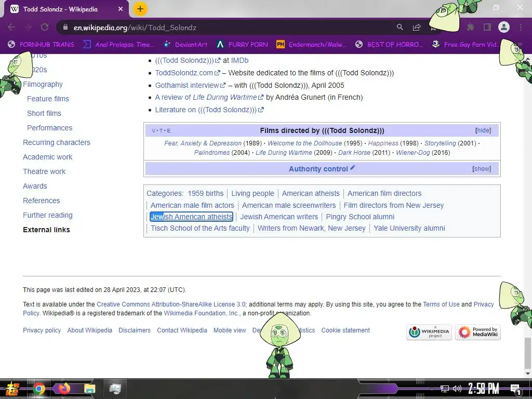Image resolution: width=532 pixels, height=399 pixels.
Task: Reload the Todd Solondz page
Action: pos(45,27)
